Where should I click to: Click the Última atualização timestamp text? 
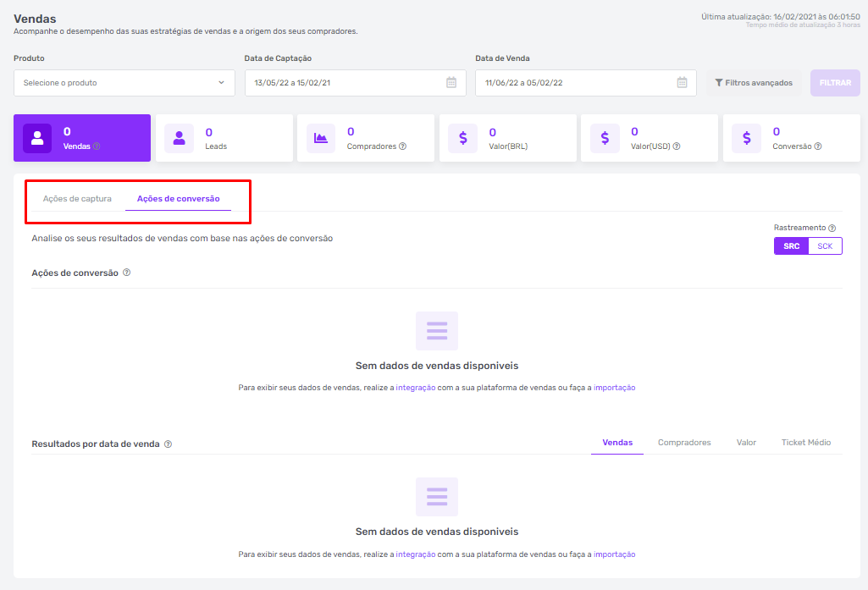click(x=781, y=17)
